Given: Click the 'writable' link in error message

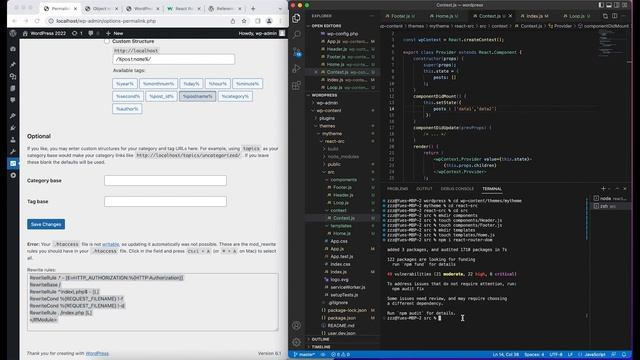Looking at the screenshot, I should [111, 244].
